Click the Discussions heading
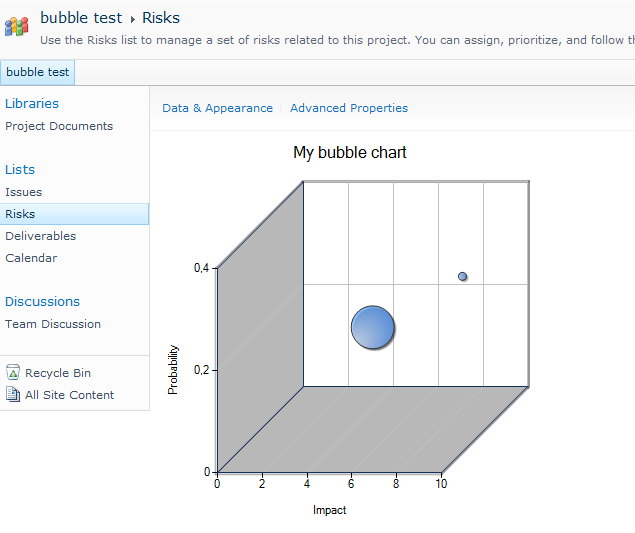The width and height of the screenshot is (635, 533). 42,301
